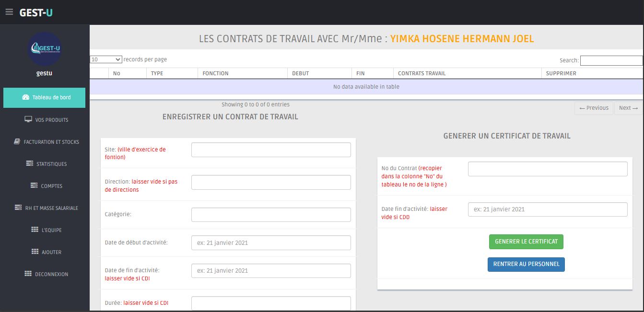The width and height of the screenshot is (644, 312).
Task: Click the GEST-U circular logo avatar
Action: click(x=45, y=49)
